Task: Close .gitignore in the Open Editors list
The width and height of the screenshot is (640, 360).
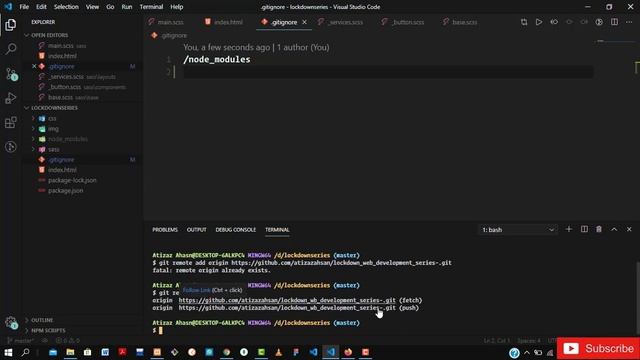Action: 34,66
